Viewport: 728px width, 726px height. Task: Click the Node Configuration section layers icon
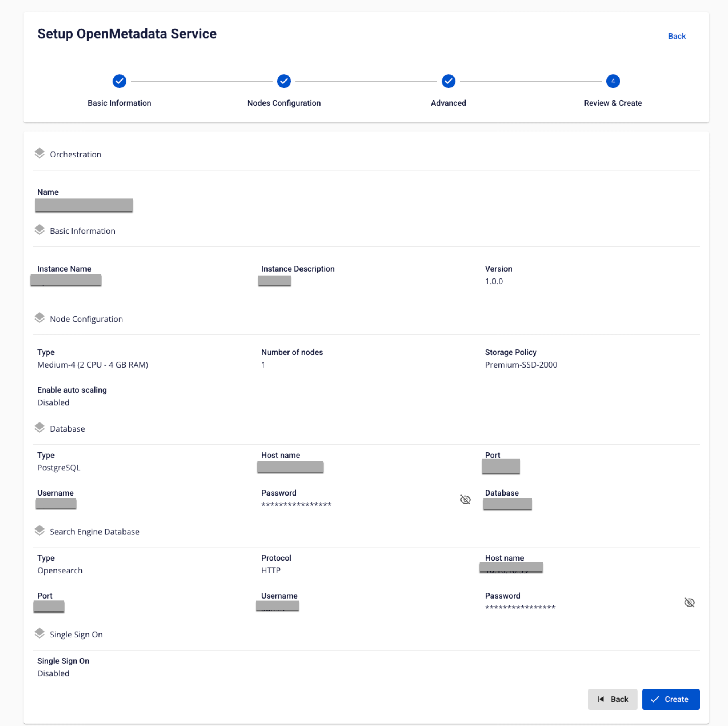point(40,318)
